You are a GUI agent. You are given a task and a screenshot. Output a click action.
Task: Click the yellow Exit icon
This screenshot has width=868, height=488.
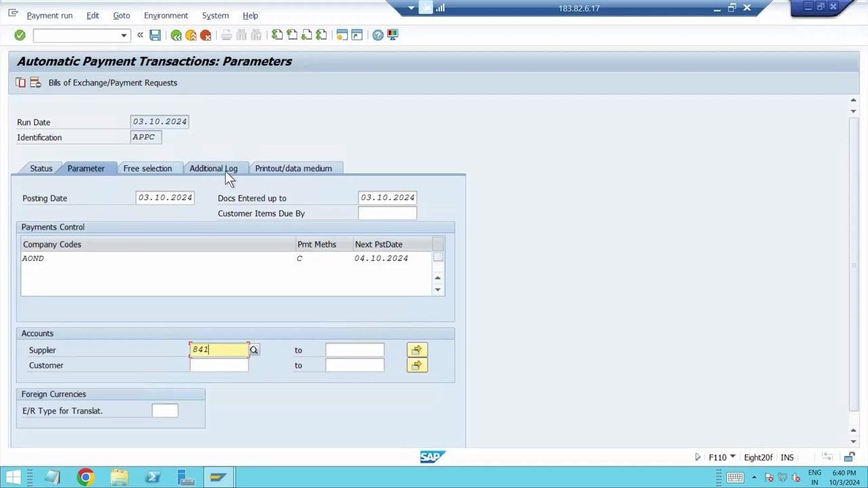(191, 35)
